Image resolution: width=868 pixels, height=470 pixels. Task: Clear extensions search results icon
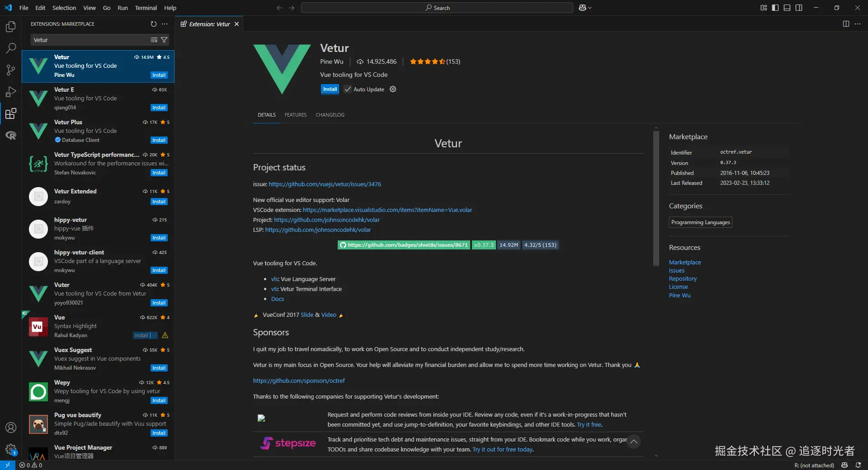coord(154,40)
